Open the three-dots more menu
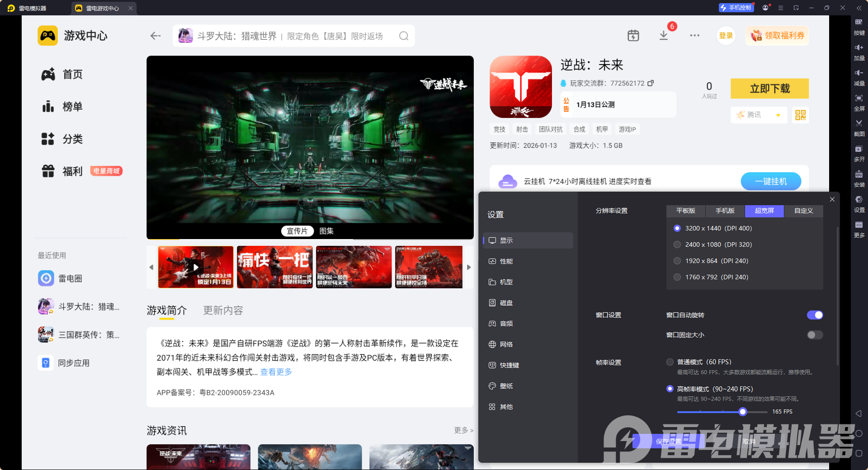Viewport: 868px width, 470px height. (x=694, y=35)
